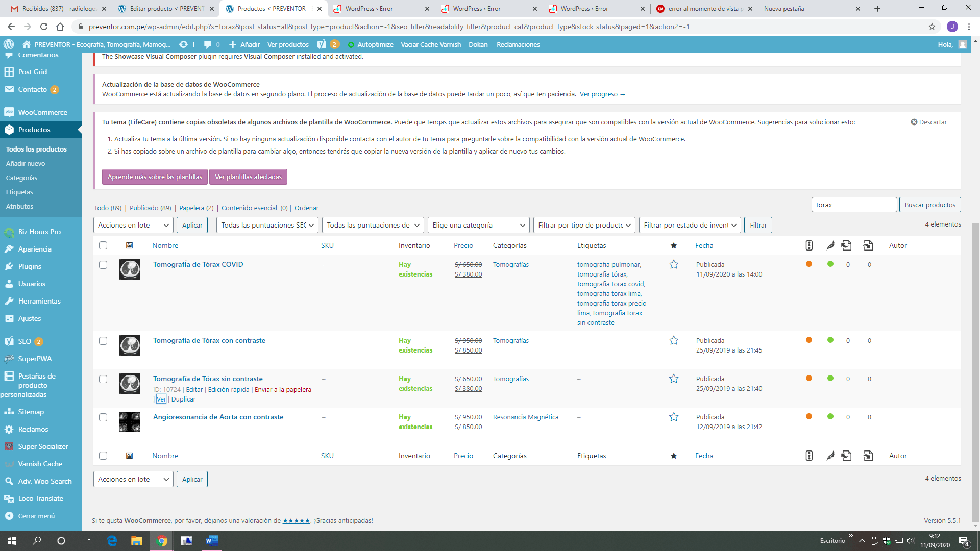Click the WooCommerce sidebar icon
This screenshot has width=980, height=551.
coord(9,112)
